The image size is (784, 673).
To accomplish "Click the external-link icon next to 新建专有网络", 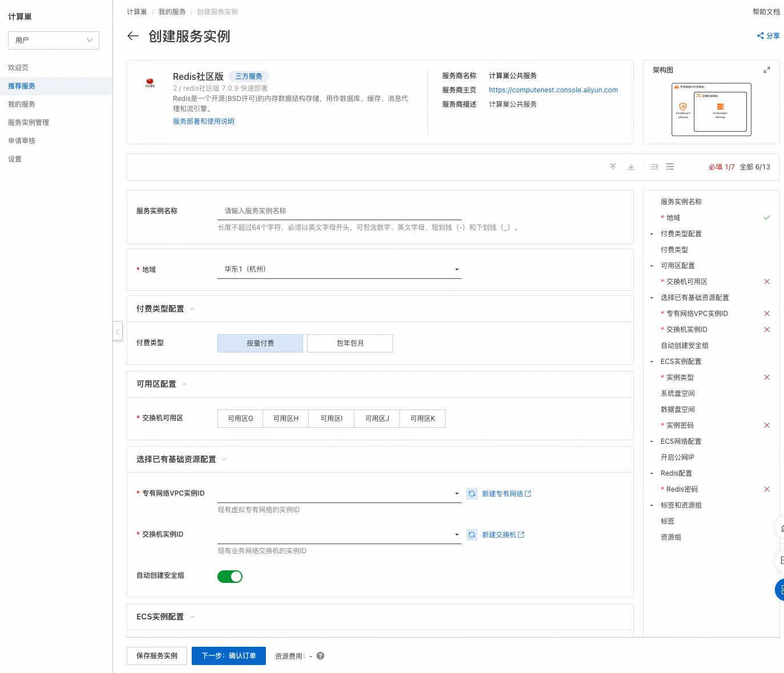I will 528,494.
